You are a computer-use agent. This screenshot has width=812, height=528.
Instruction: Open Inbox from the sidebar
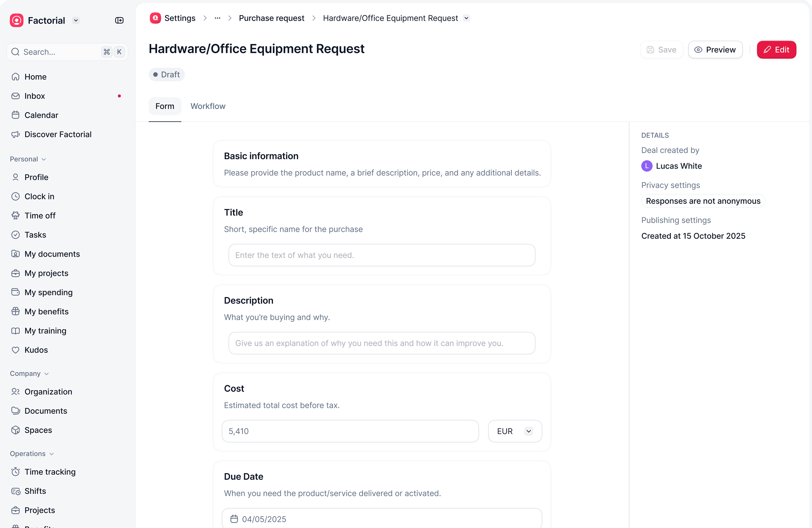(34, 96)
